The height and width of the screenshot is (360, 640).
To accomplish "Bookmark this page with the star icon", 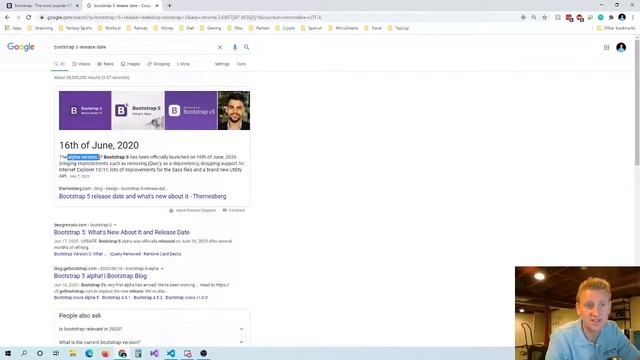I will 544,18.
